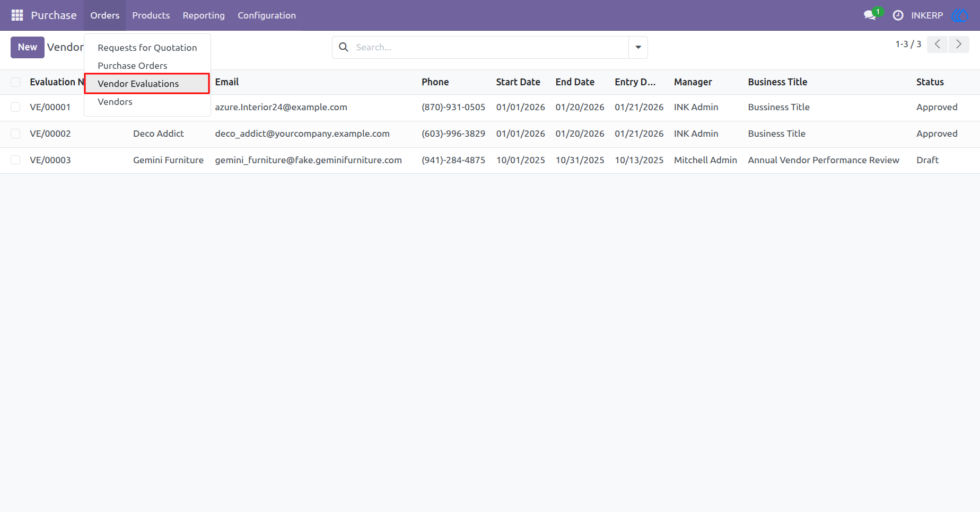
Task: Click vendor name Gemini Furniture
Action: 168,160
